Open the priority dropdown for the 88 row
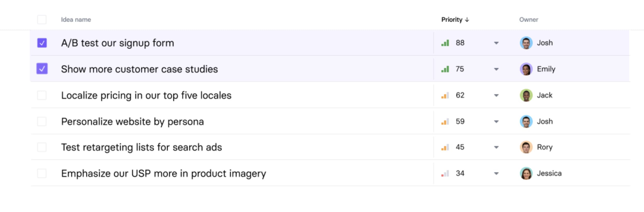644x212 pixels. coord(496,43)
